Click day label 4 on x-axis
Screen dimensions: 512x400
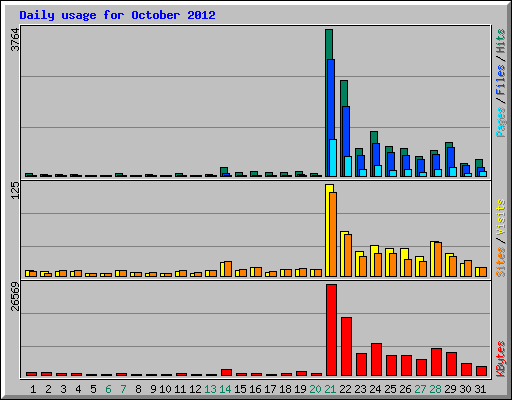coord(78,389)
